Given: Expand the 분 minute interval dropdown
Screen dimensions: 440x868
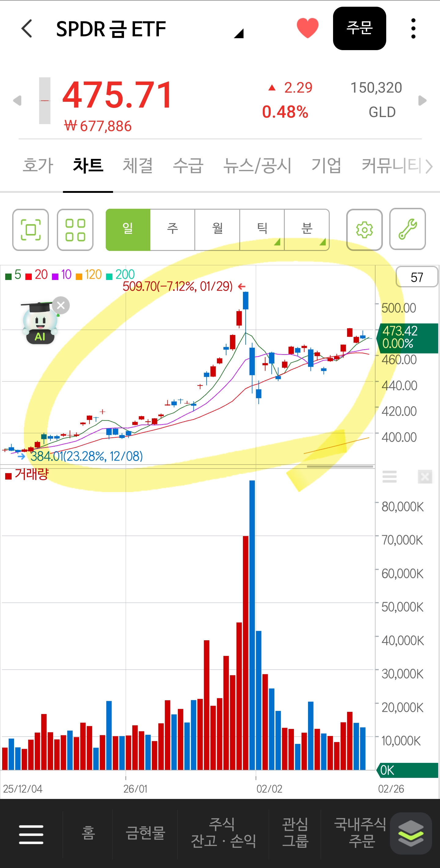Looking at the screenshot, I should pos(306,229).
